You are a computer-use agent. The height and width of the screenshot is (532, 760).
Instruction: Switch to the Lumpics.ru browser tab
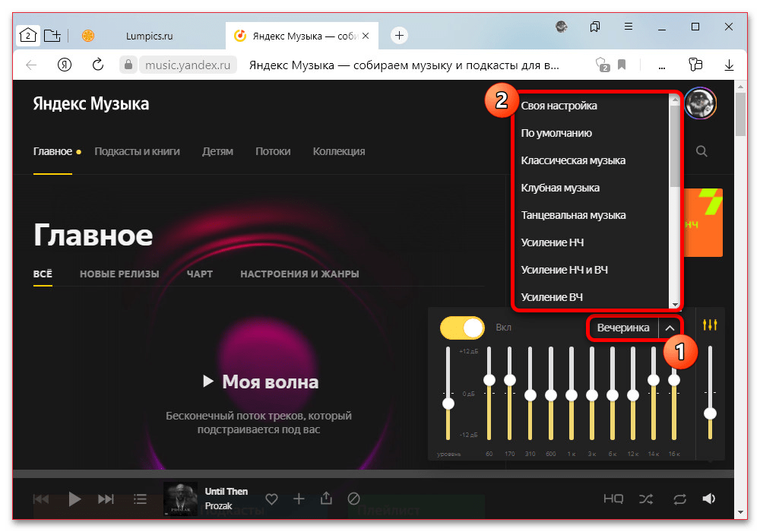pos(149,36)
